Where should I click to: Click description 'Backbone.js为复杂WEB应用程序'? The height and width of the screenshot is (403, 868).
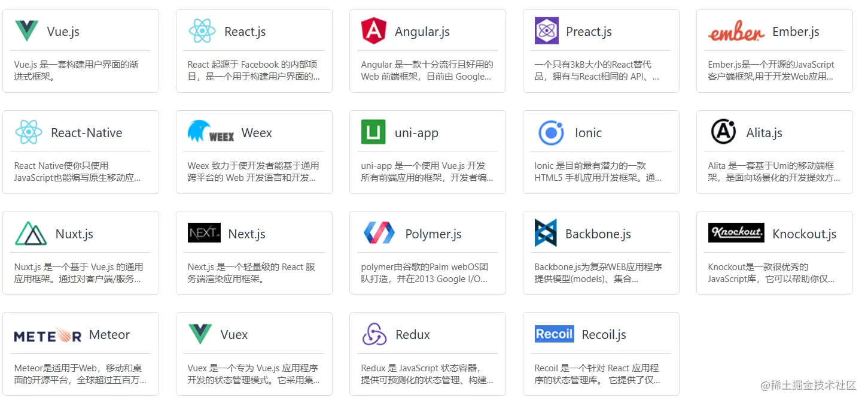[x=598, y=273]
